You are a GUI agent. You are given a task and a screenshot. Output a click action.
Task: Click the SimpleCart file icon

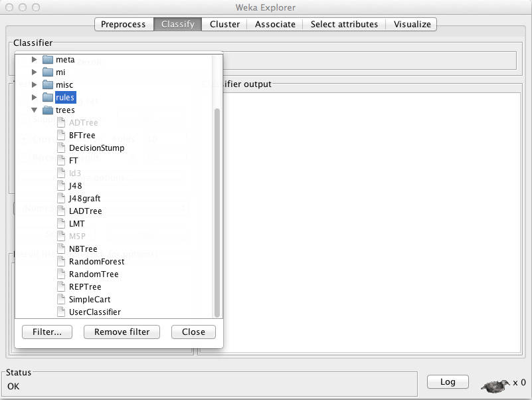coord(61,299)
